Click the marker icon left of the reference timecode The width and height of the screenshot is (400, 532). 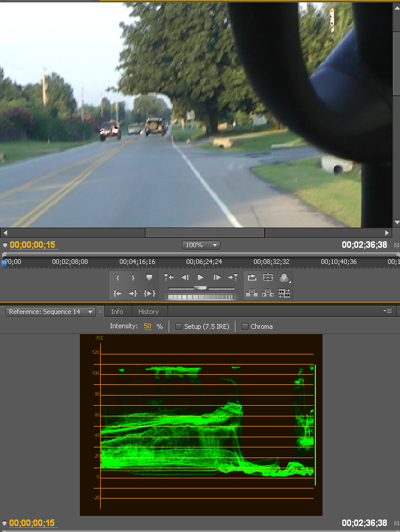pos(5,523)
